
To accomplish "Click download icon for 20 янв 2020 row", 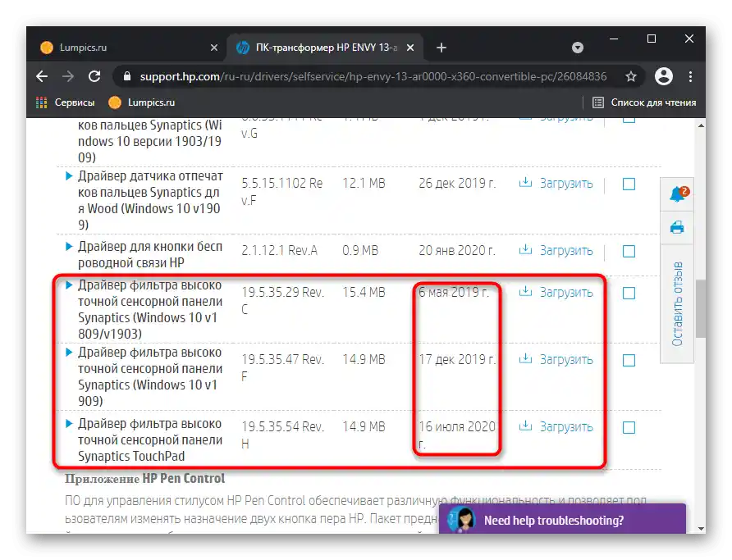I will (x=526, y=249).
